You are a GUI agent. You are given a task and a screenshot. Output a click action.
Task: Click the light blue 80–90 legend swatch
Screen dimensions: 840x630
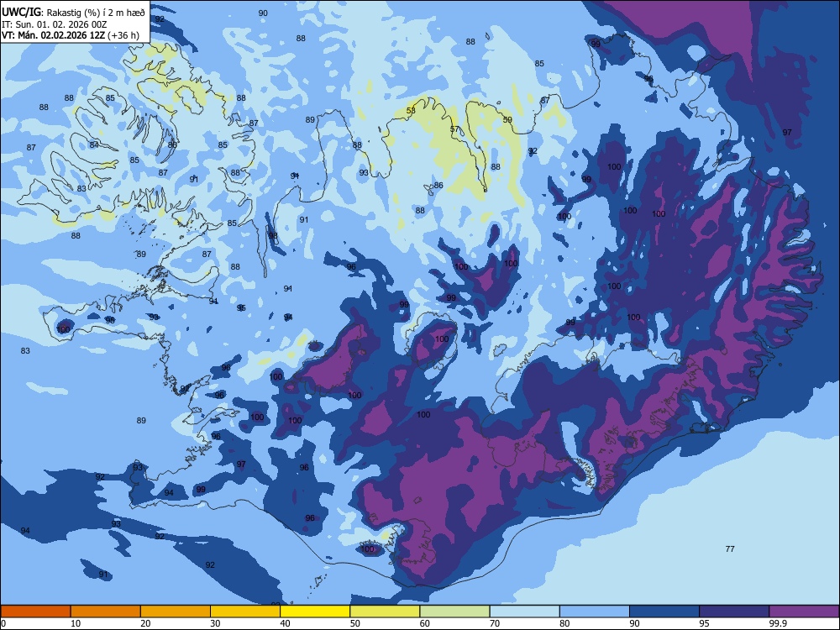(x=595, y=612)
